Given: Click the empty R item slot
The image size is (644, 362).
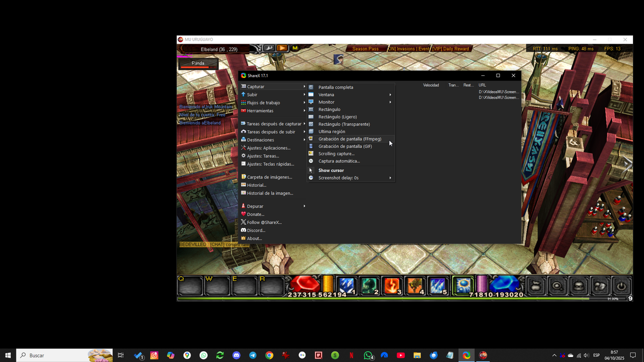Looking at the screenshot, I should pos(272,286).
